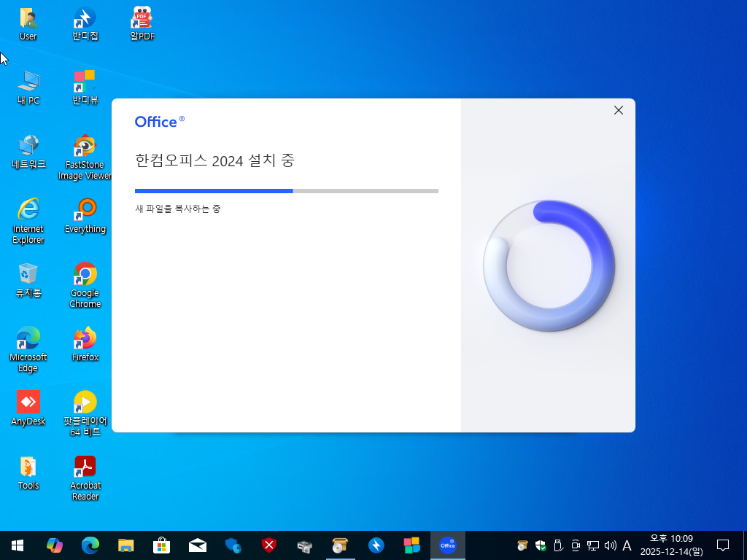
Task: Click the installation progress bar
Action: pyautogui.click(x=286, y=191)
